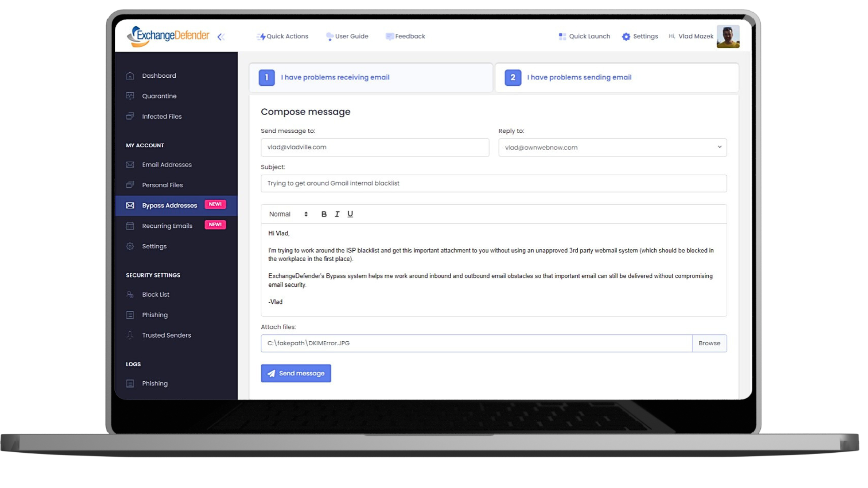The image size is (868, 488).
Task: Collapse the left sidebar with the double chevron
Action: pyautogui.click(x=221, y=37)
